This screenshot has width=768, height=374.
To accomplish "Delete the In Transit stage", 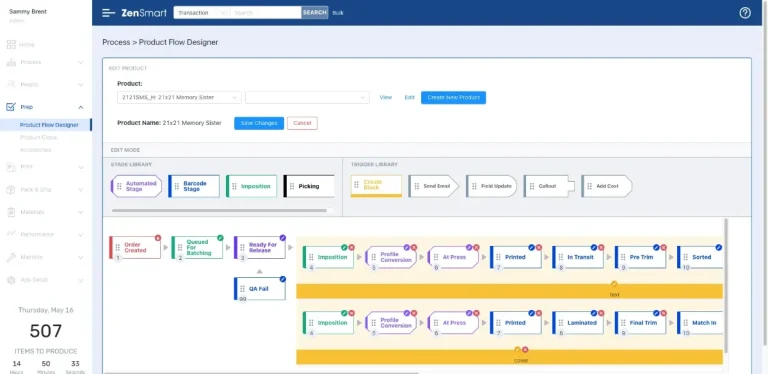I will pos(601,247).
